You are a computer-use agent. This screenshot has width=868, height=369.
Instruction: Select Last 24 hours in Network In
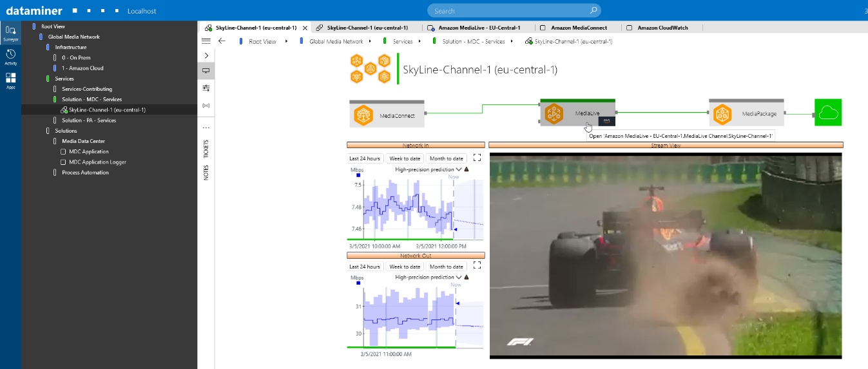(x=365, y=158)
